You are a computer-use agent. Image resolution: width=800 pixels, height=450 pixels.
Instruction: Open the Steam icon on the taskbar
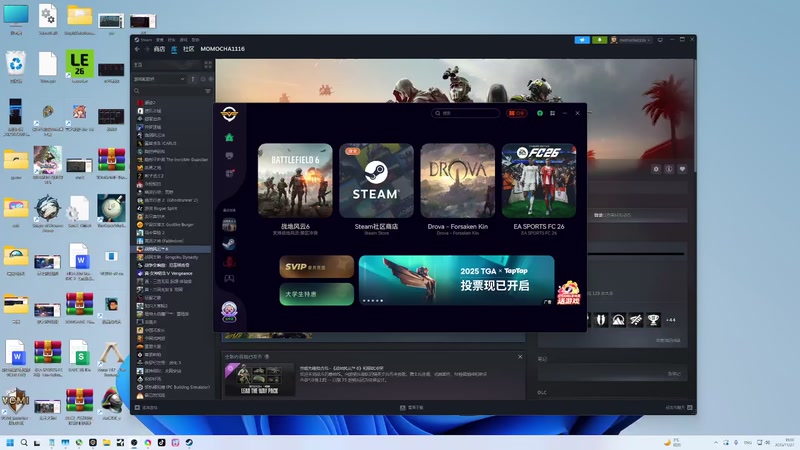[189, 442]
